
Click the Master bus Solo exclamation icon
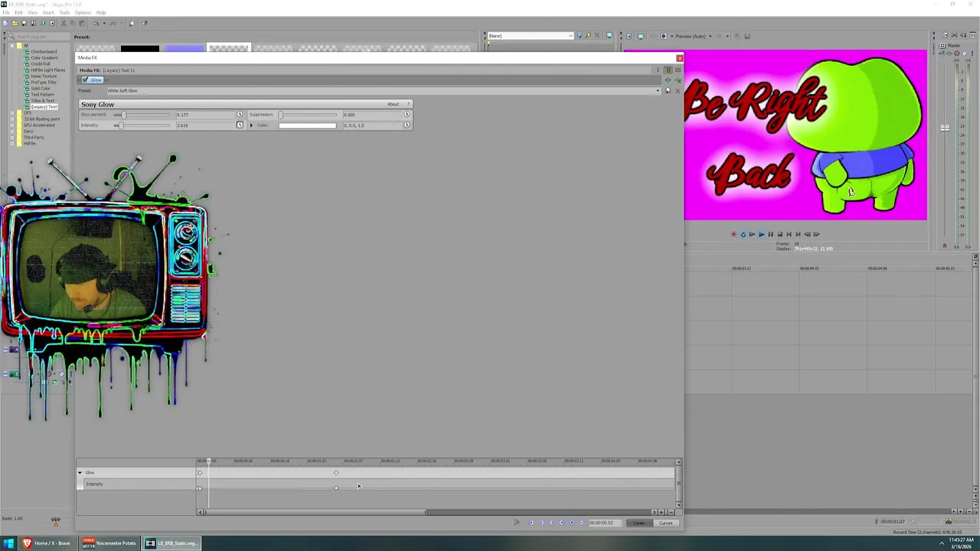coord(972,54)
